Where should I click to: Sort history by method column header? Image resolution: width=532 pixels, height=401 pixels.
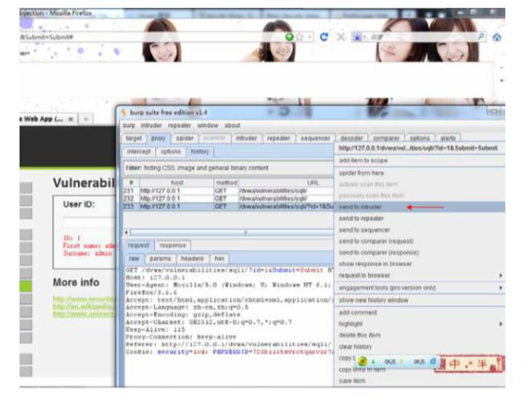point(227,183)
